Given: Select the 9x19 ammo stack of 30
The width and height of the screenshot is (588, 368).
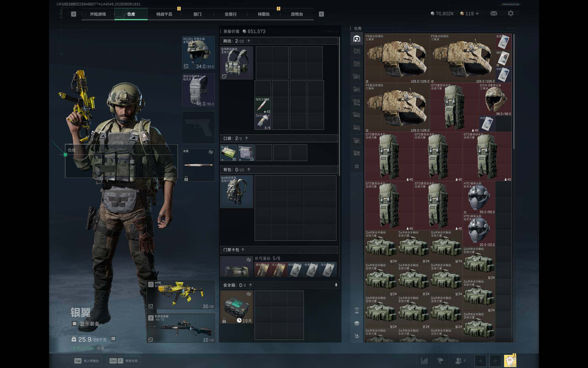Looking at the screenshot, I should click(229, 153).
